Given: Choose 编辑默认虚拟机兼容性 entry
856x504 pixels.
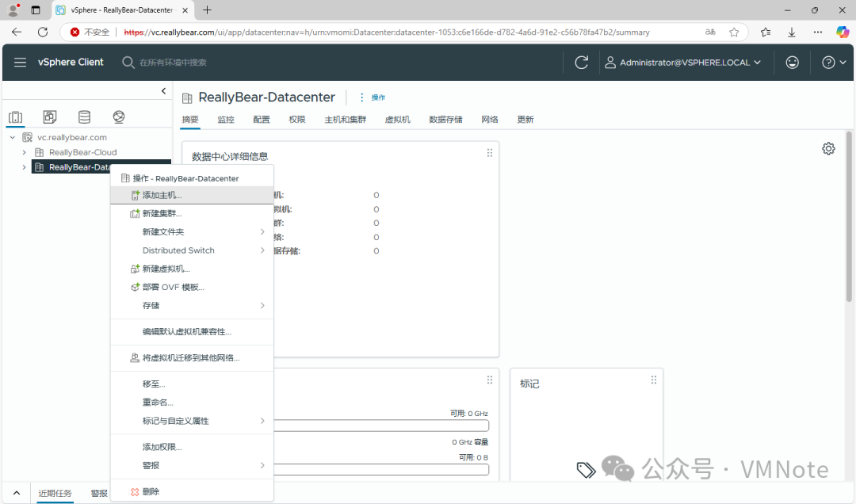Looking at the screenshot, I should coord(192,332).
